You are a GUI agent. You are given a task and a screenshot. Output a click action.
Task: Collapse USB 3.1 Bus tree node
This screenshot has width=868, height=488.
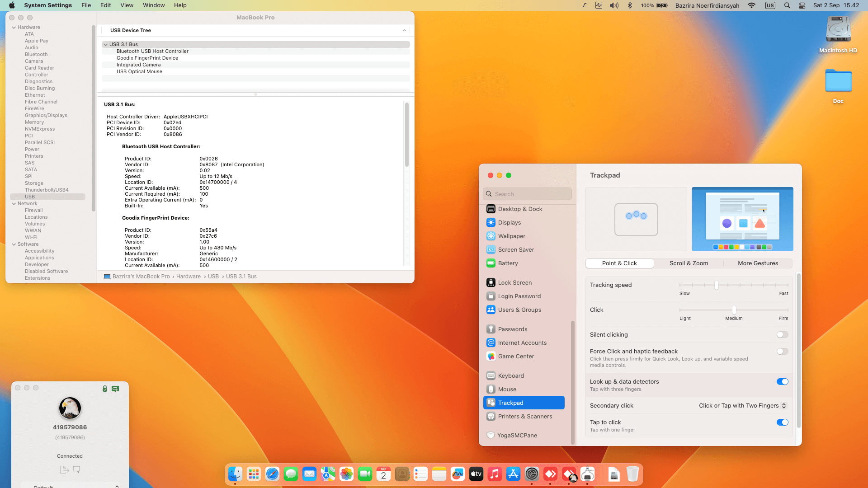(105, 44)
